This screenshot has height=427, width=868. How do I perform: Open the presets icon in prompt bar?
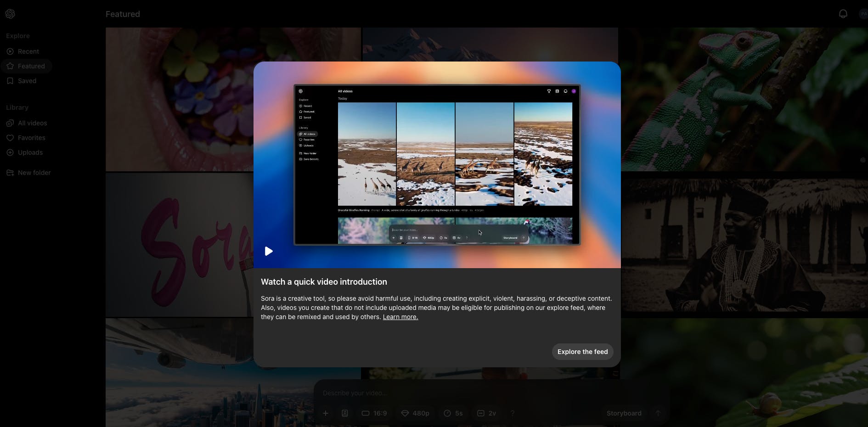345,413
